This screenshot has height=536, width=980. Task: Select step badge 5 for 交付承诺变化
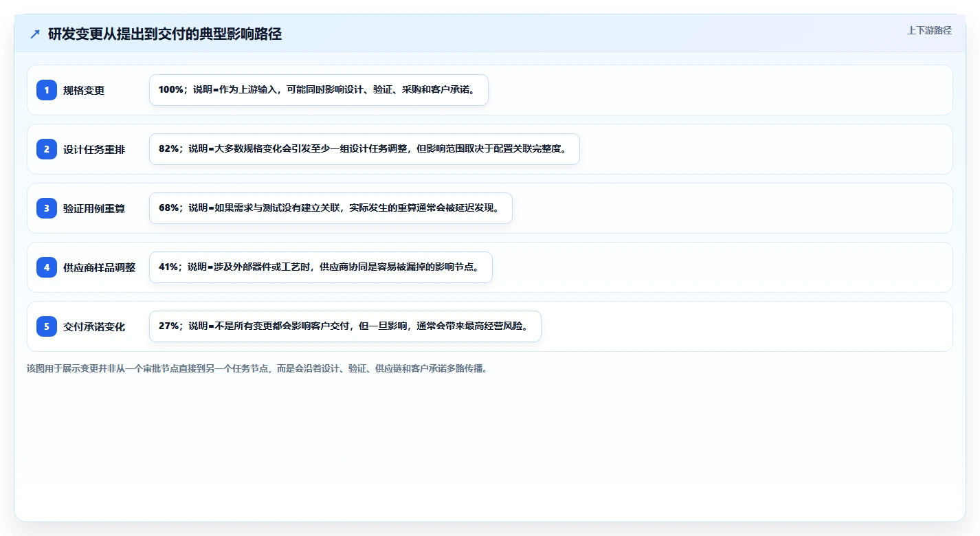point(47,326)
